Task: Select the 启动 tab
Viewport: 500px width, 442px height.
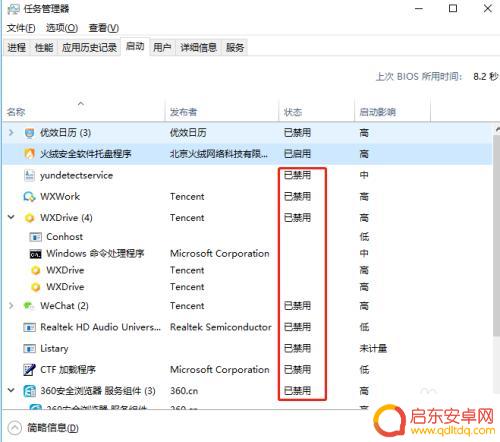Action: click(x=135, y=47)
